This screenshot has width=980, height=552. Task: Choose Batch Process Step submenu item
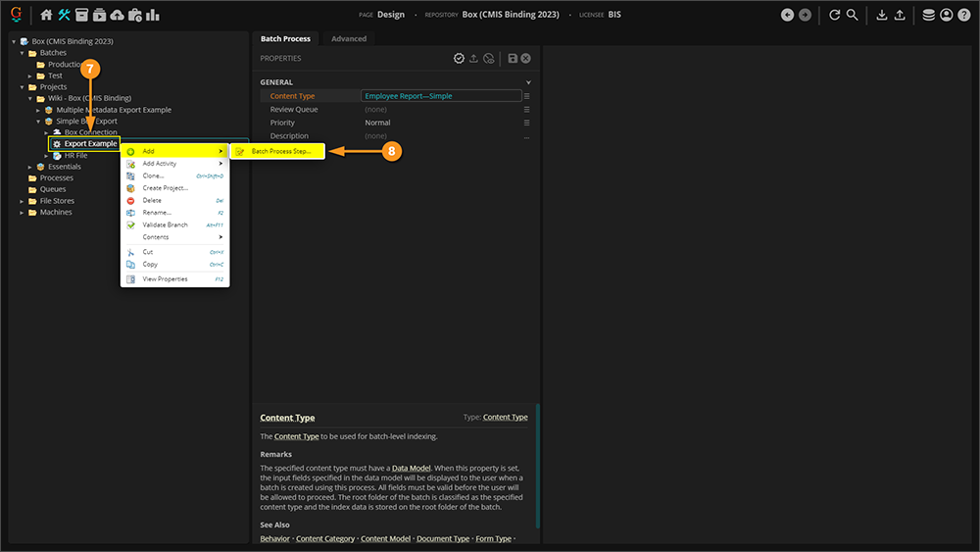[x=277, y=151]
